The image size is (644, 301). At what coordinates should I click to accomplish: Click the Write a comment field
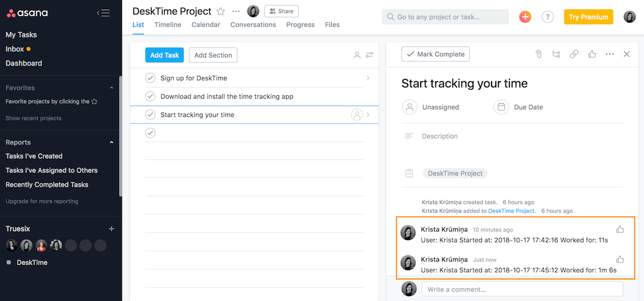click(x=522, y=289)
